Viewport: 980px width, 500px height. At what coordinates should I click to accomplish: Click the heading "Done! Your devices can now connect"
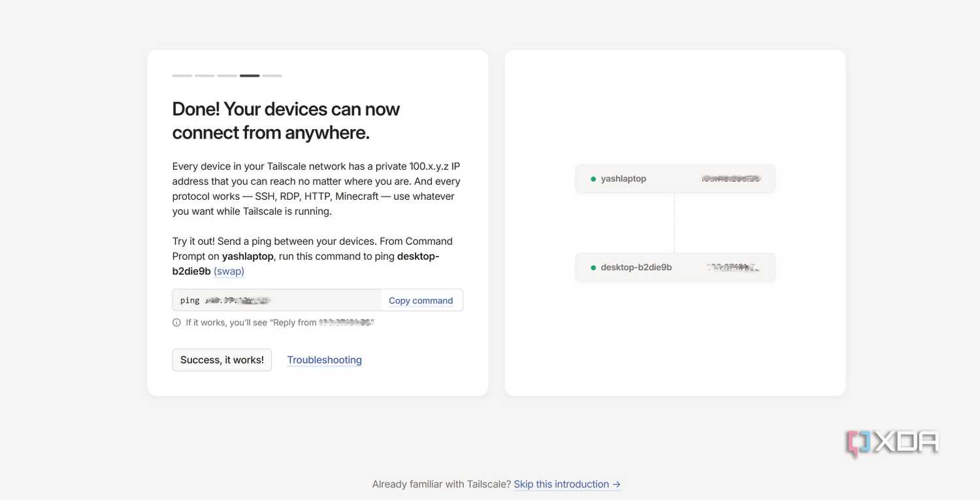tap(286, 120)
